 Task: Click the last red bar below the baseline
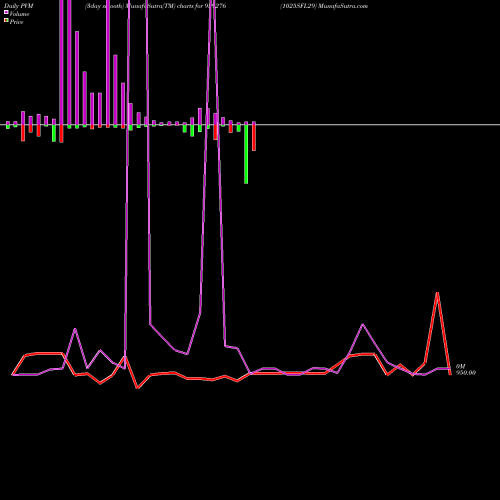tap(254, 138)
